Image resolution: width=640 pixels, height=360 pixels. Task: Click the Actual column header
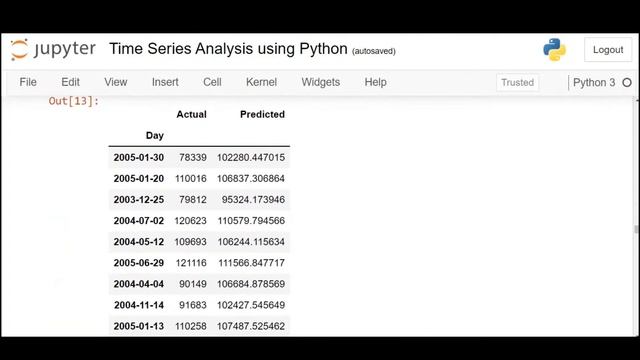click(191, 114)
